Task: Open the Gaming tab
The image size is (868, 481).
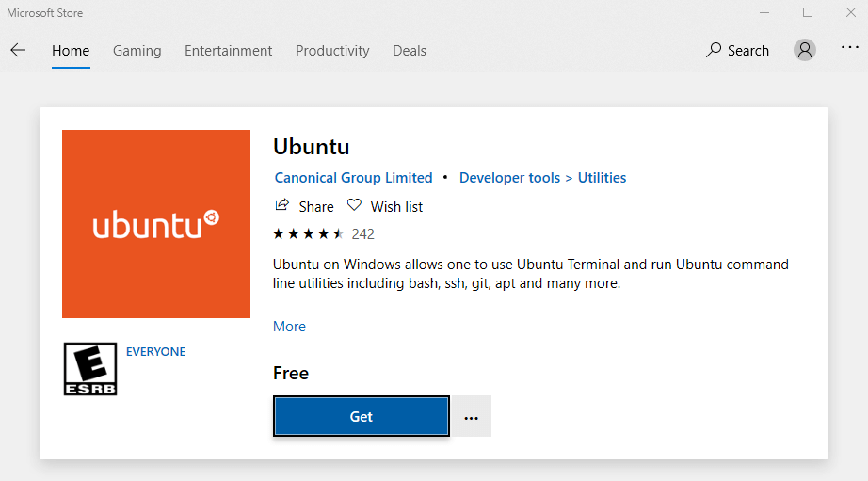Action: pos(137,51)
